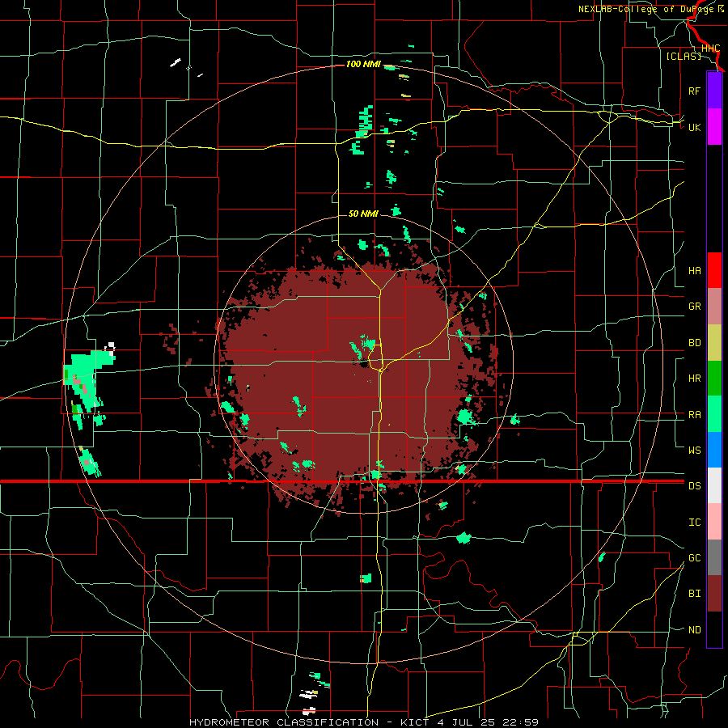Click the 'RF' legend label
728x728 pixels.
(x=694, y=91)
